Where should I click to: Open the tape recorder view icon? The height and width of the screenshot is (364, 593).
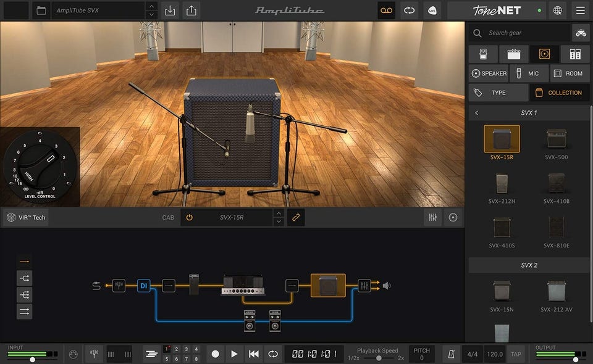pos(387,10)
